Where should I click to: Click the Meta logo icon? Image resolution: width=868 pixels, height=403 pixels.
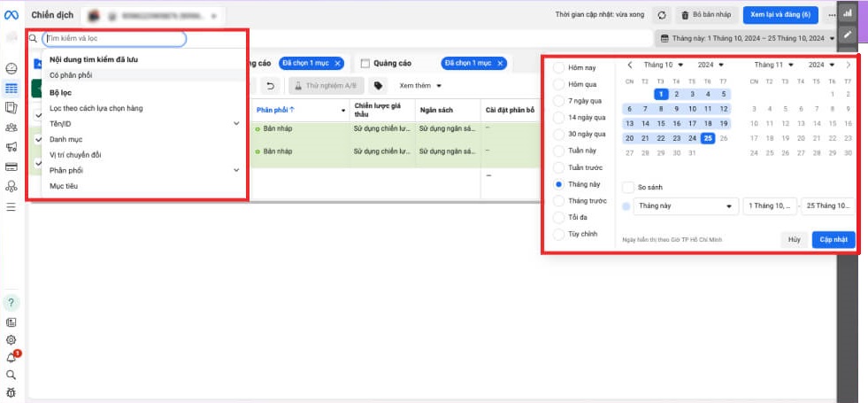click(12, 15)
